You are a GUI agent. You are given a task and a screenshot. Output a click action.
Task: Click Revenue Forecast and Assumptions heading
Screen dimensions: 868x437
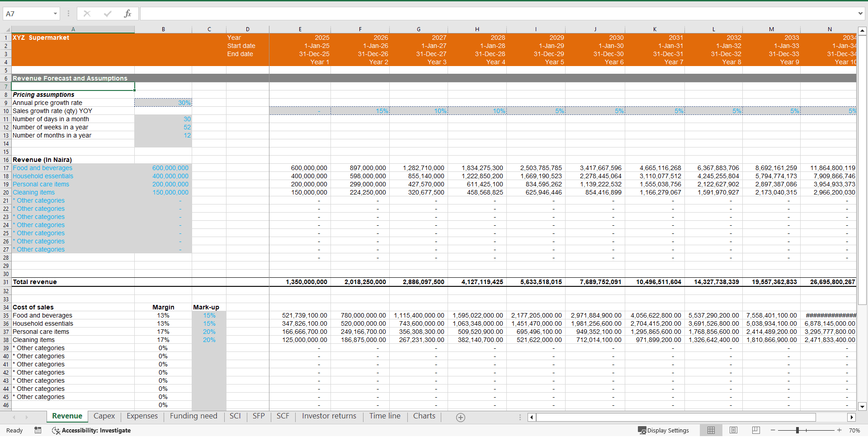(70, 78)
